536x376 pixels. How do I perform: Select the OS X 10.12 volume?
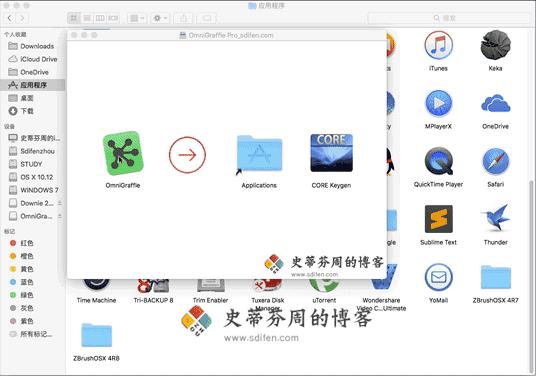(32, 177)
